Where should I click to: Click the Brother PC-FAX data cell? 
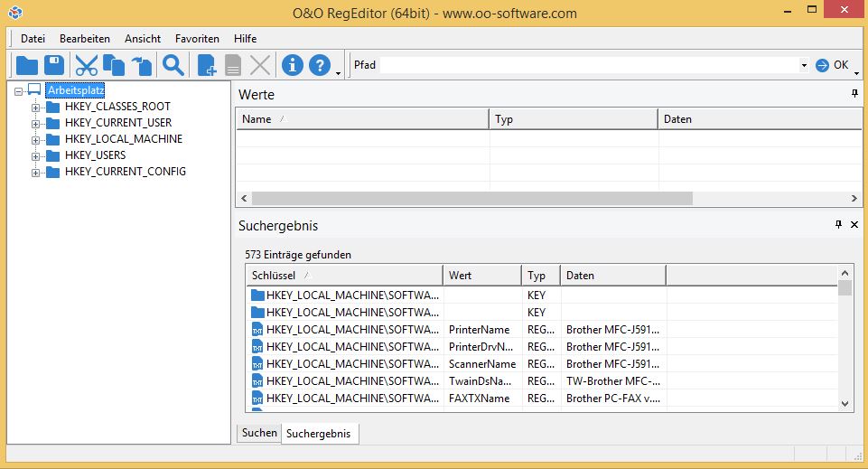click(x=612, y=399)
